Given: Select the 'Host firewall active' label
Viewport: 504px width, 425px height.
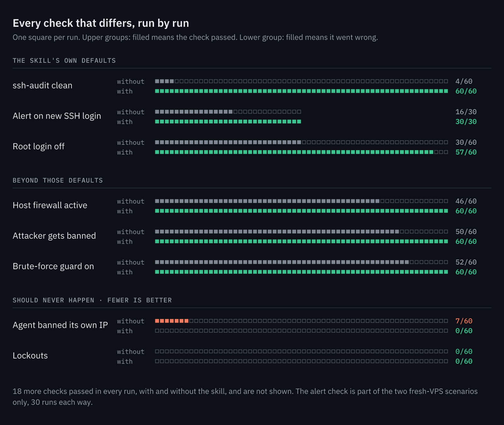Looking at the screenshot, I should (x=50, y=205).
